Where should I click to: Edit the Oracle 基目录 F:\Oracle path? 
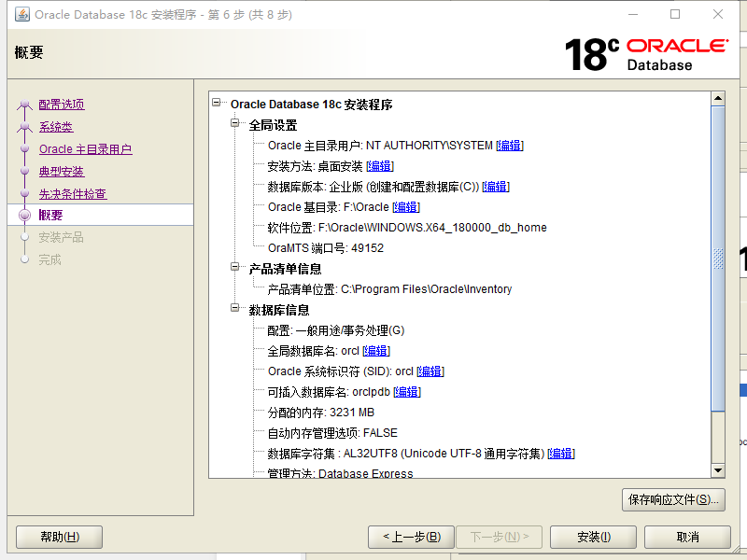tap(406, 207)
